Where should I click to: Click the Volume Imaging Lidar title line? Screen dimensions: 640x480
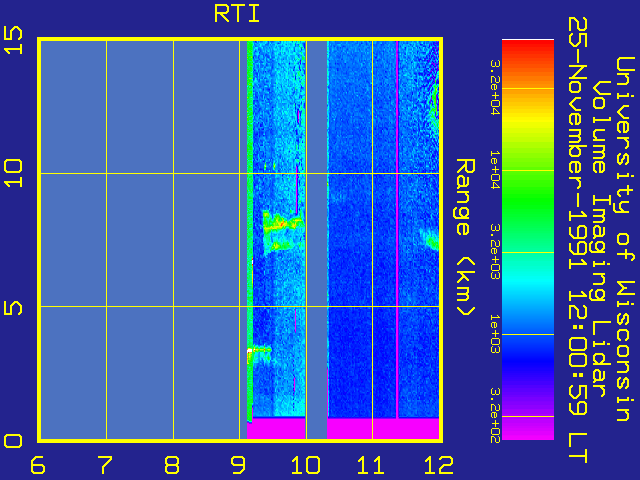tap(601, 239)
